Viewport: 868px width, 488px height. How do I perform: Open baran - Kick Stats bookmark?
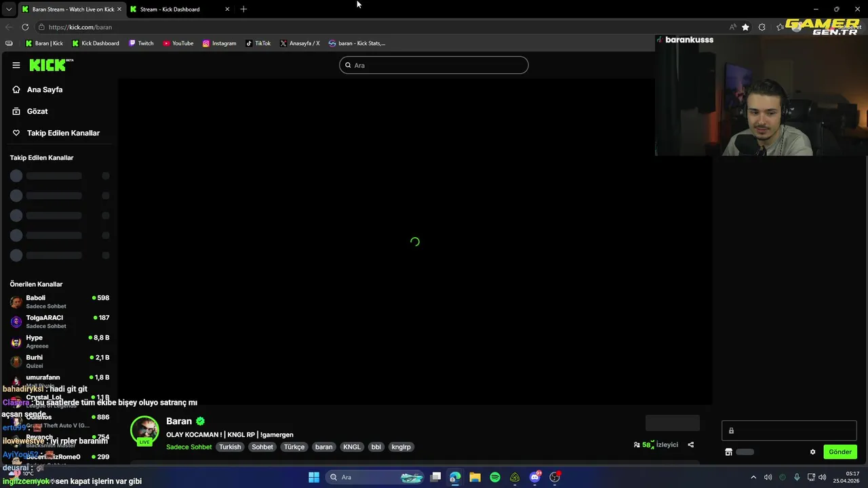pyautogui.click(x=357, y=43)
